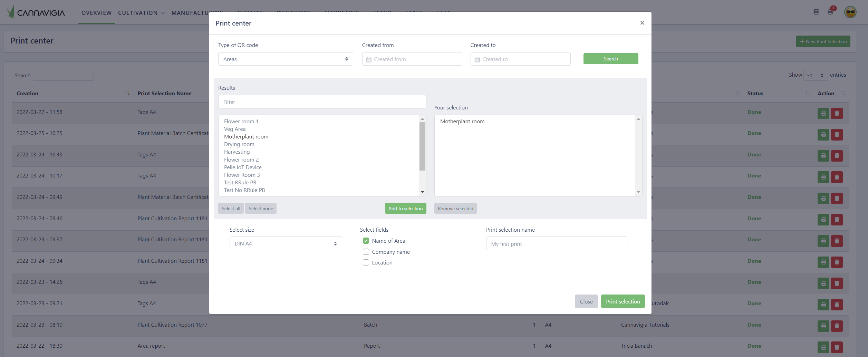Change the Show entries count dropdown

tap(815, 75)
